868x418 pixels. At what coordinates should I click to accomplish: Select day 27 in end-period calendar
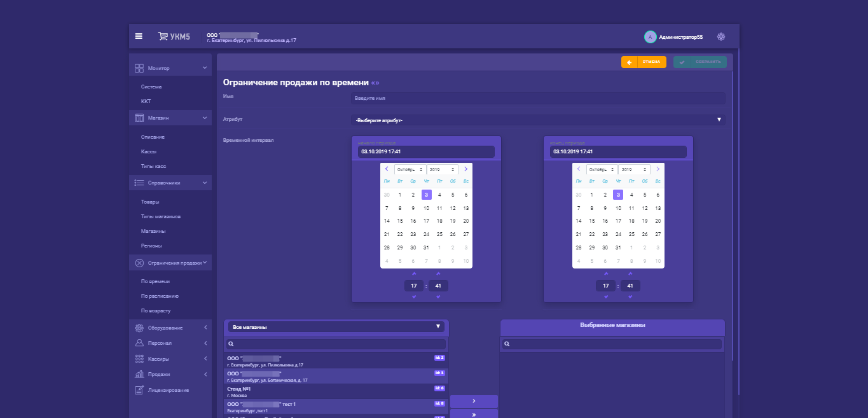[658, 234]
